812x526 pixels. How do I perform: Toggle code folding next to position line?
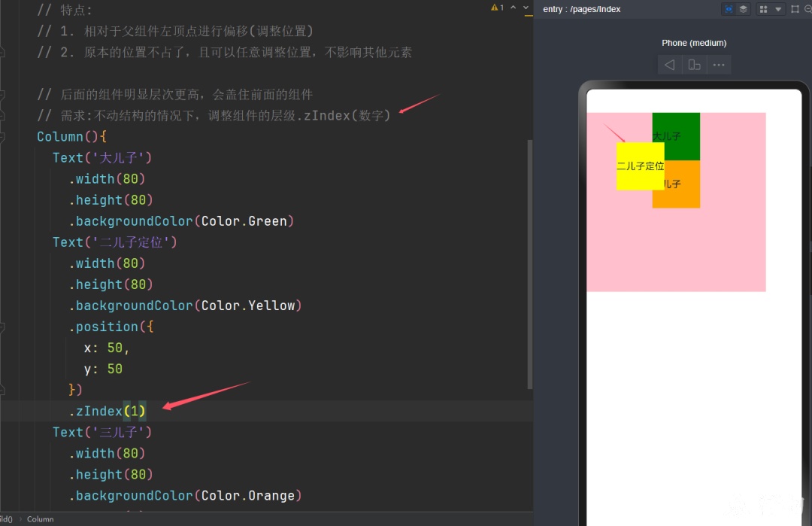coord(2,327)
